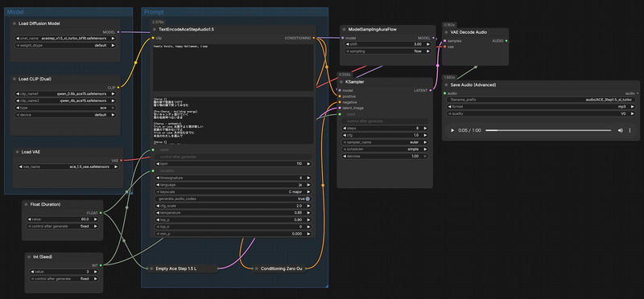Click the positive input socket on KSampler
Viewport: 644px width, 299px height.
pyautogui.click(x=340, y=96)
